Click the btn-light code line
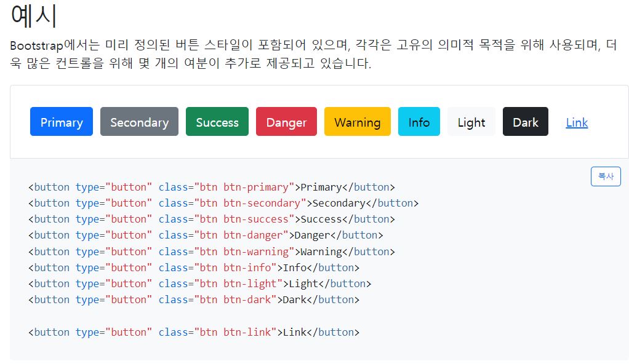The height and width of the screenshot is (364, 629). point(200,284)
